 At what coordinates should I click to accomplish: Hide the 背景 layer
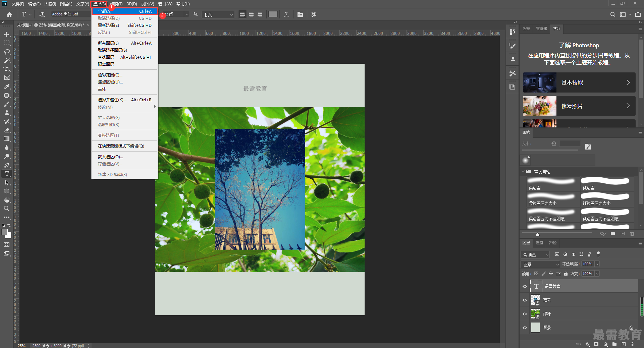coord(525,328)
